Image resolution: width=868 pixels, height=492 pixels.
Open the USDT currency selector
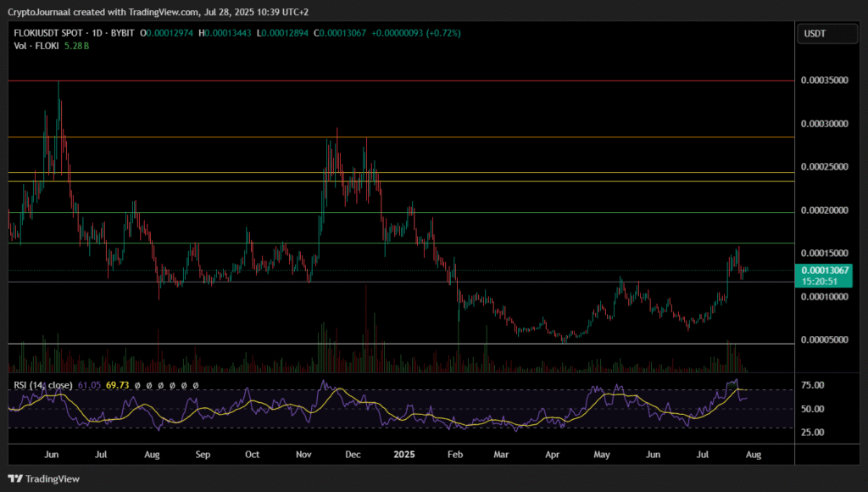[827, 34]
